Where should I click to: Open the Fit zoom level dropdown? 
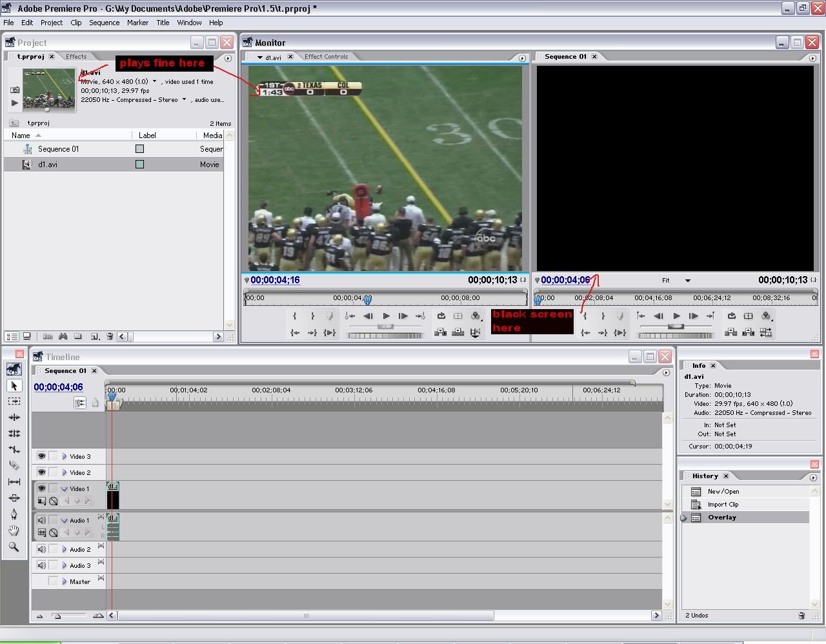(x=688, y=280)
